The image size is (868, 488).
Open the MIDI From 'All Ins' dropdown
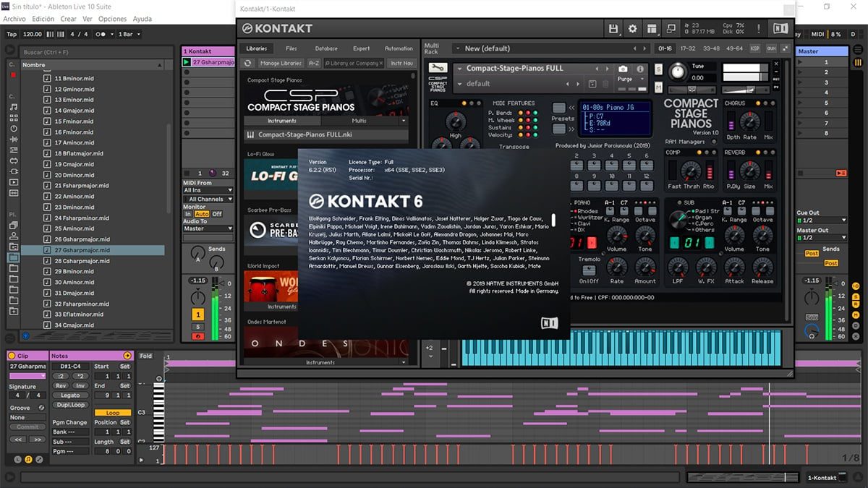[208, 190]
